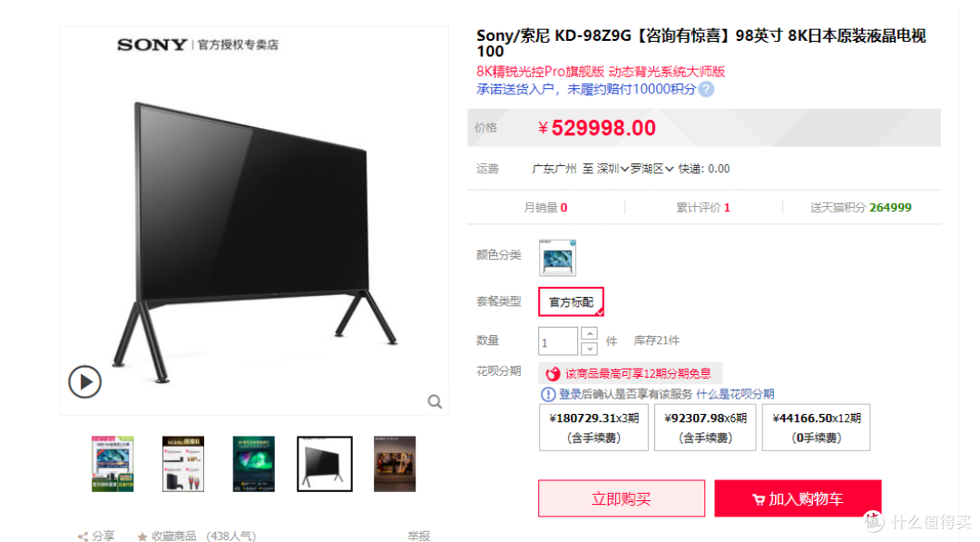Play the product video

(x=85, y=381)
